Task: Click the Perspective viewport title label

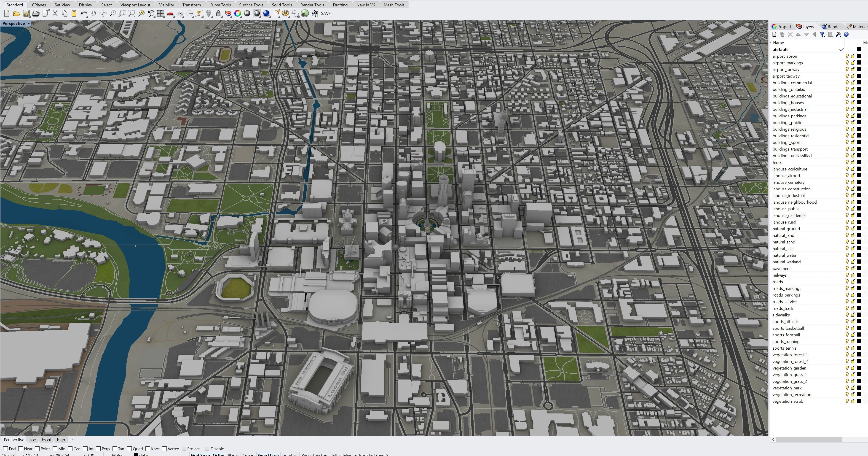Action: (x=13, y=24)
